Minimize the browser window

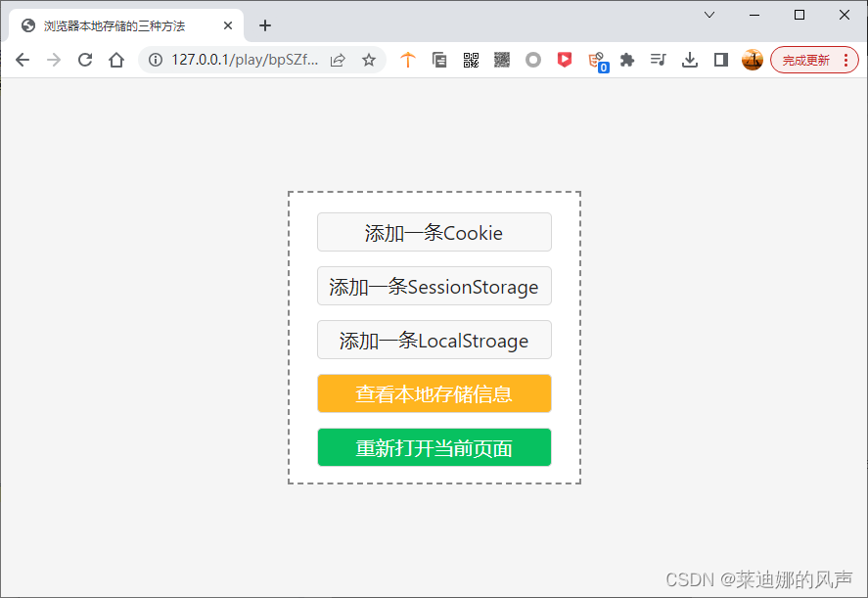754,15
